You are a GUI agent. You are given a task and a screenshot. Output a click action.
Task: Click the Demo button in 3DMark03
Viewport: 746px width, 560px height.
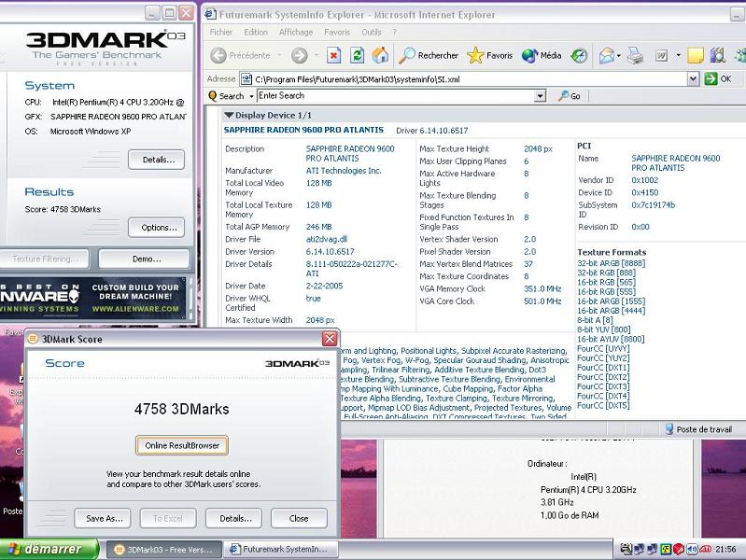coord(144,259)
